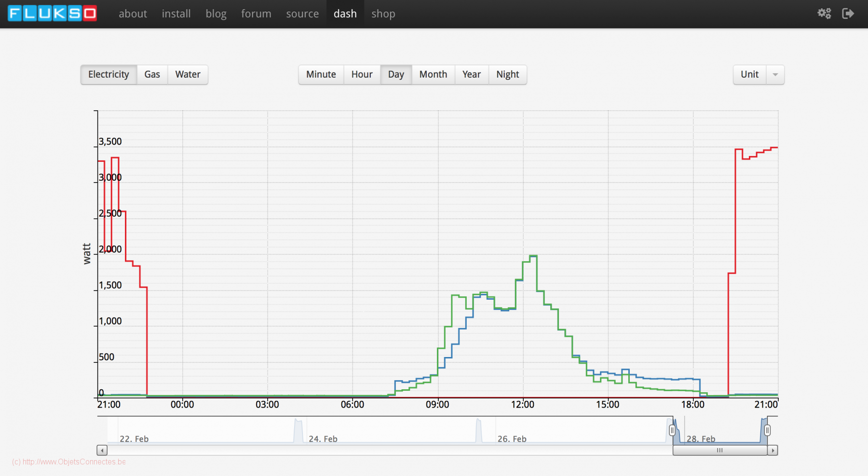The width and height of the screenshot is (868, 476).
Task: Switch to Gas sensor type
Action: (x=152, y=75)
